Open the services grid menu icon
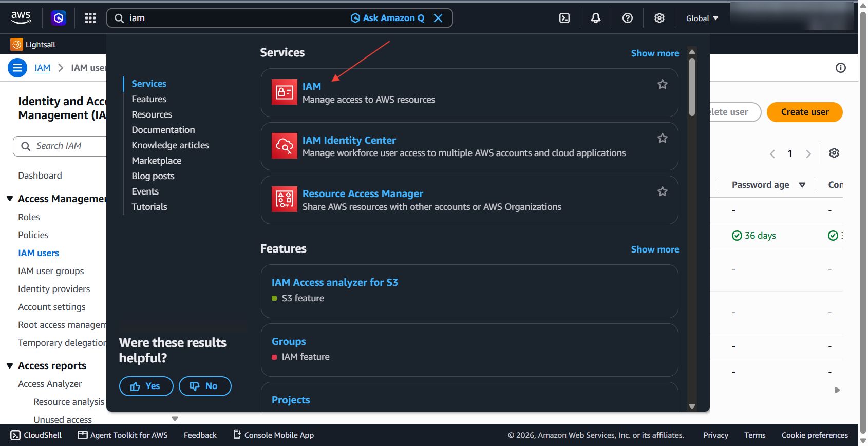 click(x=90, y=18)
